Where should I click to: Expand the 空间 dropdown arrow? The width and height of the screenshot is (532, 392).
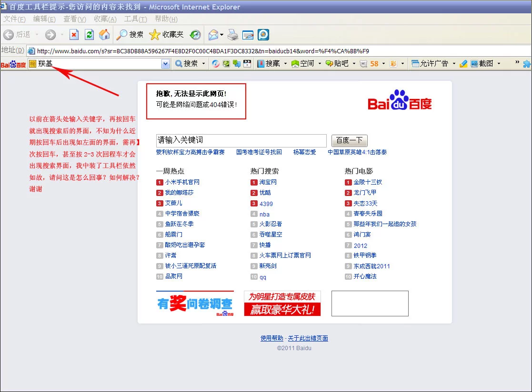[320, 63]
